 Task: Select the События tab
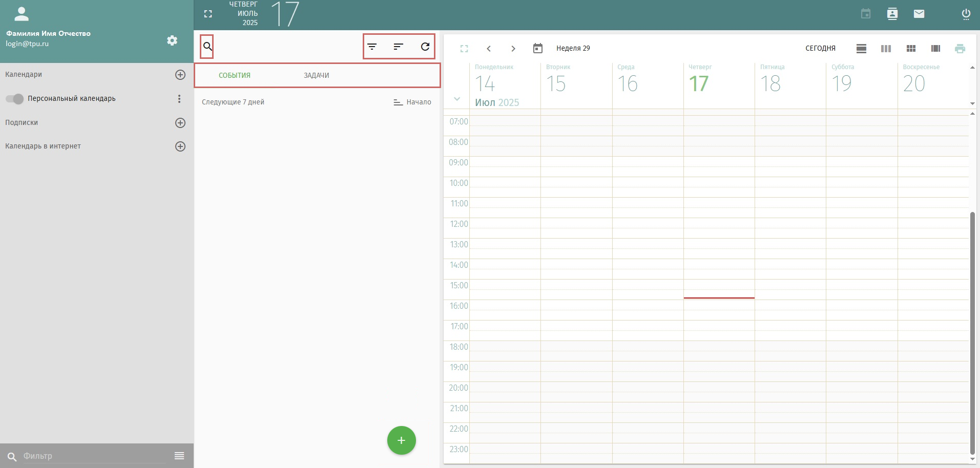pos(235,75)
